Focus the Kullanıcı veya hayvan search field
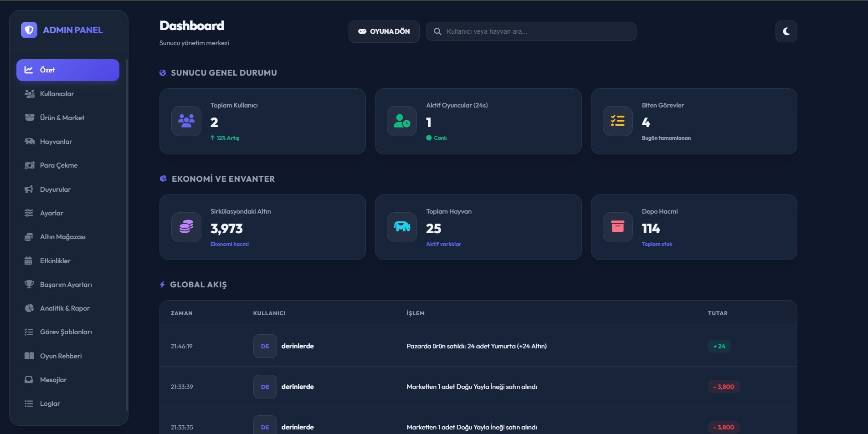868x434 pixels. [538, 31]
